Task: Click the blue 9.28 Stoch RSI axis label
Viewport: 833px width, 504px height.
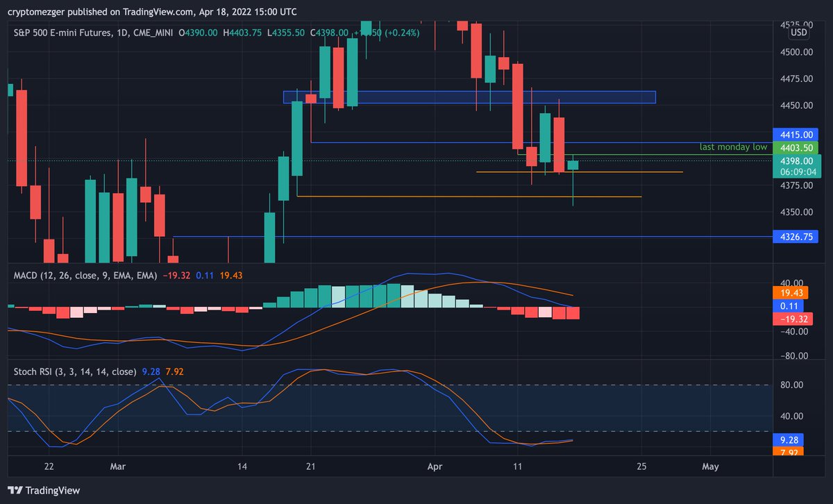Action: tap(788, 440)
